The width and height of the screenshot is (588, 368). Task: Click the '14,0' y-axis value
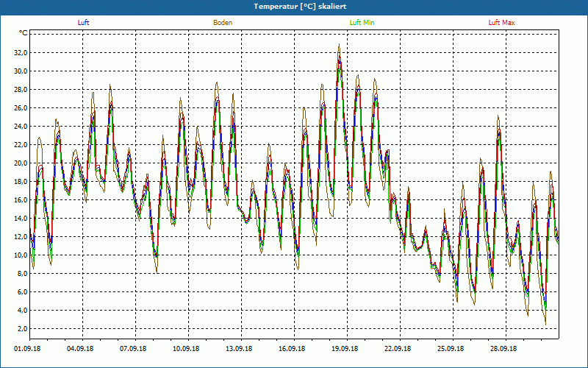[x=21, y=218]
